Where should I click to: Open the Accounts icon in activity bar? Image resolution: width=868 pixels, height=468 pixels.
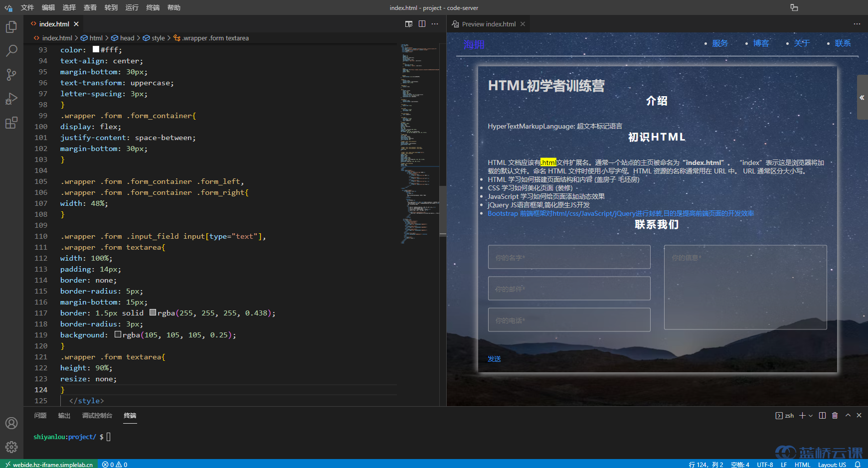tap(11, 423)
